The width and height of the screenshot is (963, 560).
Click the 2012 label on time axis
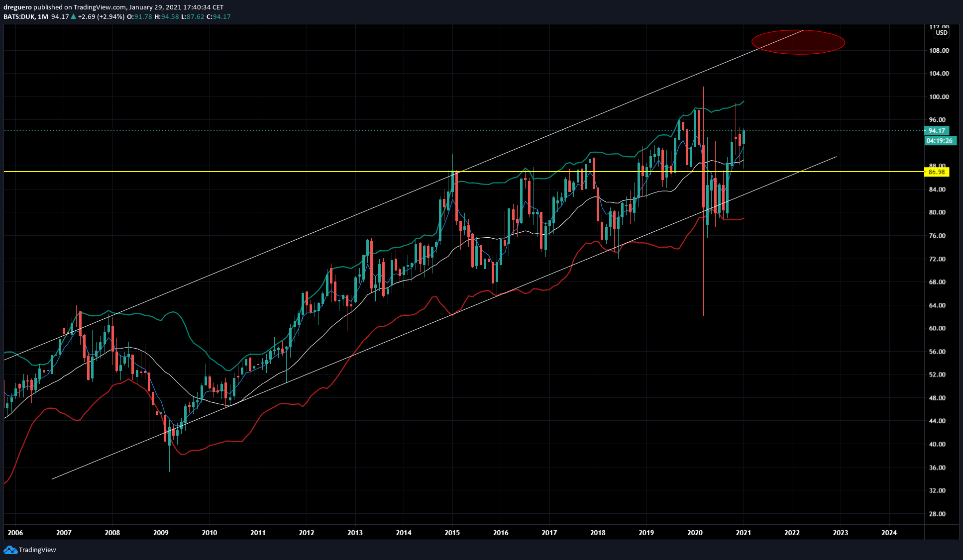coord(307,533)
